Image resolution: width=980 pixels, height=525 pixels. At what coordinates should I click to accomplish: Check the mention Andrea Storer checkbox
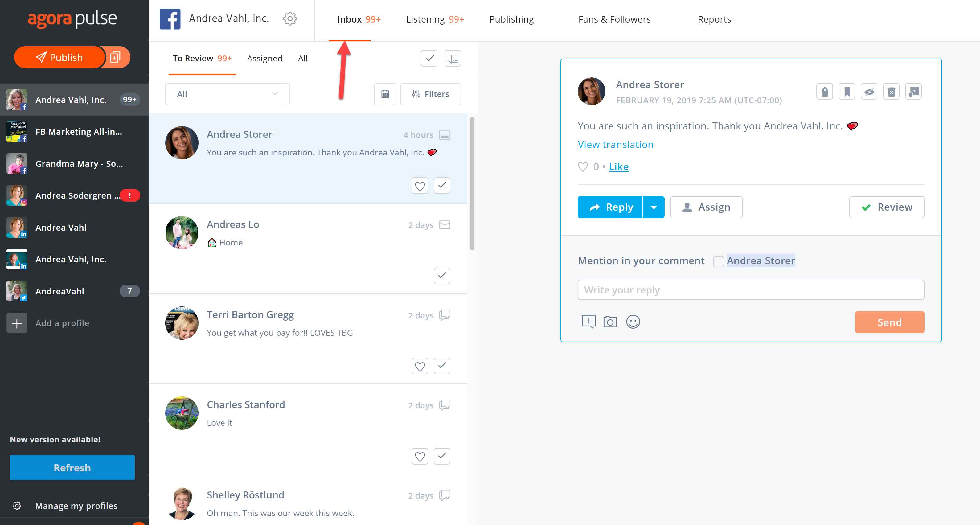718,261
